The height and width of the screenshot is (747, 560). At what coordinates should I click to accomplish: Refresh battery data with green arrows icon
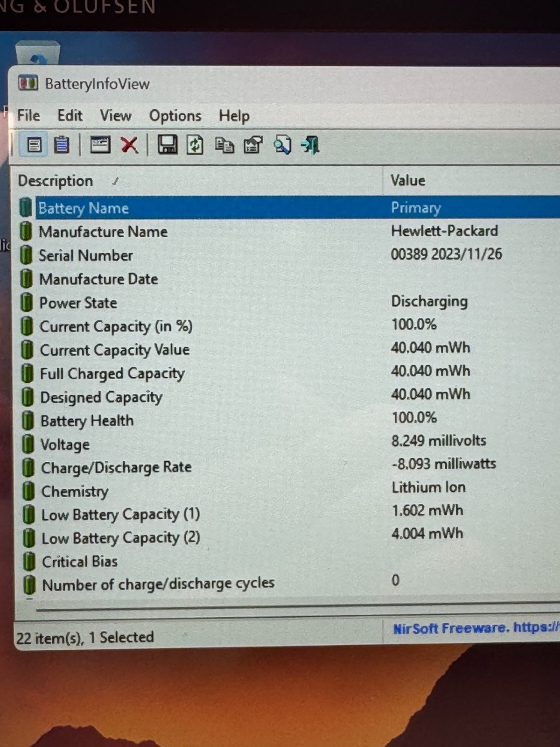pos(195,145)
